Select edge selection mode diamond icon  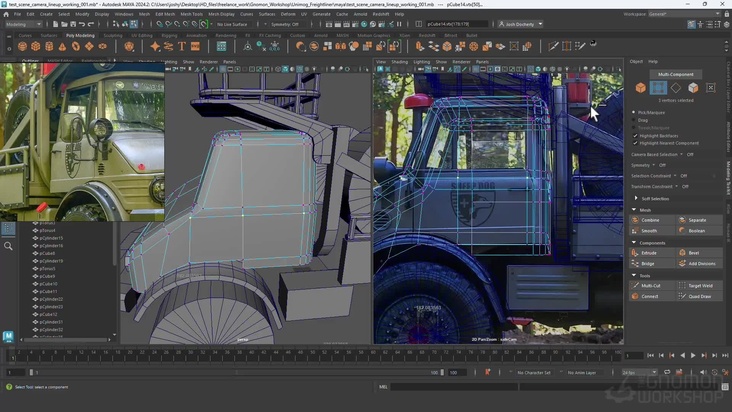coord(676,87)
